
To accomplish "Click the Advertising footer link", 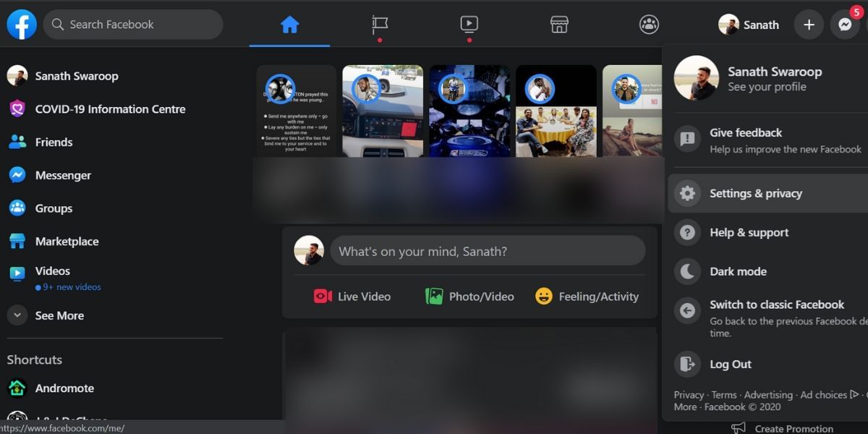I will (x=768, y=395).
